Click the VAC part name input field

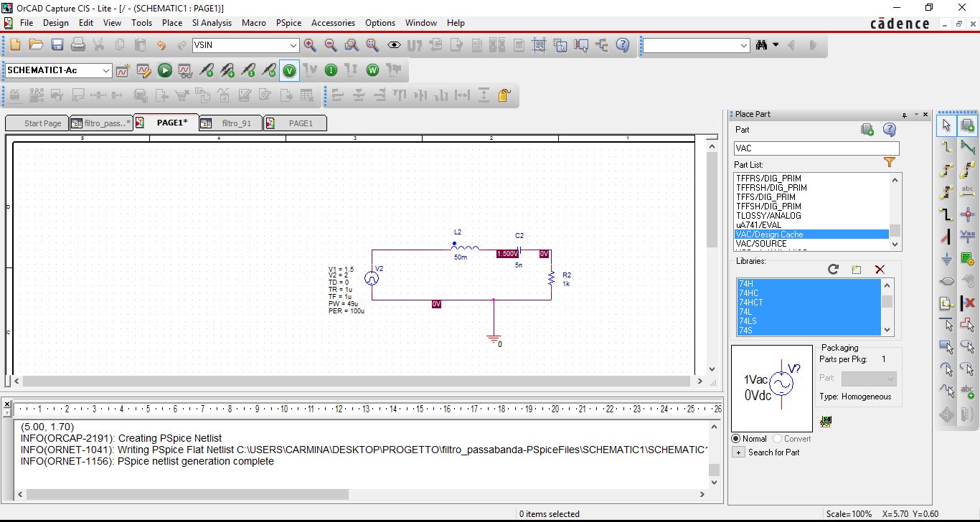816,148
